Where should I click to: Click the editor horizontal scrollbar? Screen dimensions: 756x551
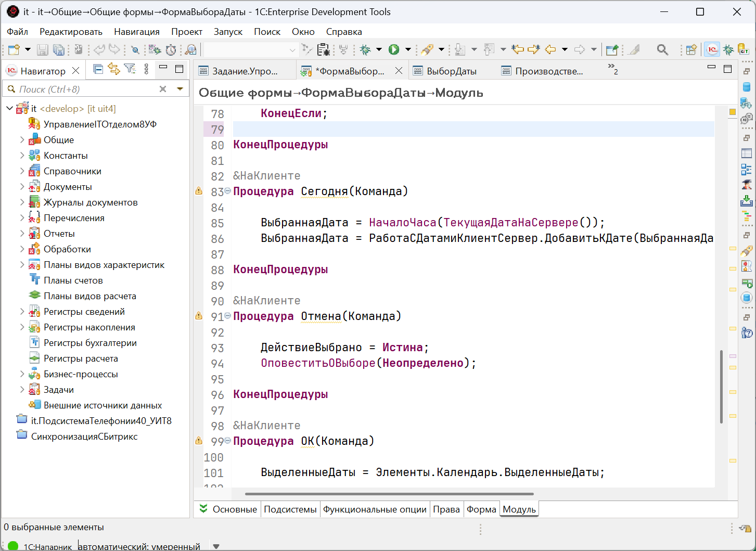389,494
